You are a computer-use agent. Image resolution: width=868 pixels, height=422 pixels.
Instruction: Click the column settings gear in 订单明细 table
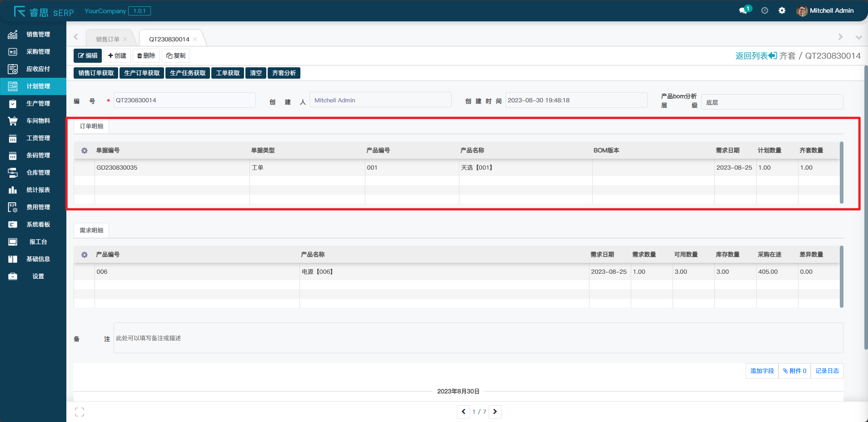click(x=85, y=151)
